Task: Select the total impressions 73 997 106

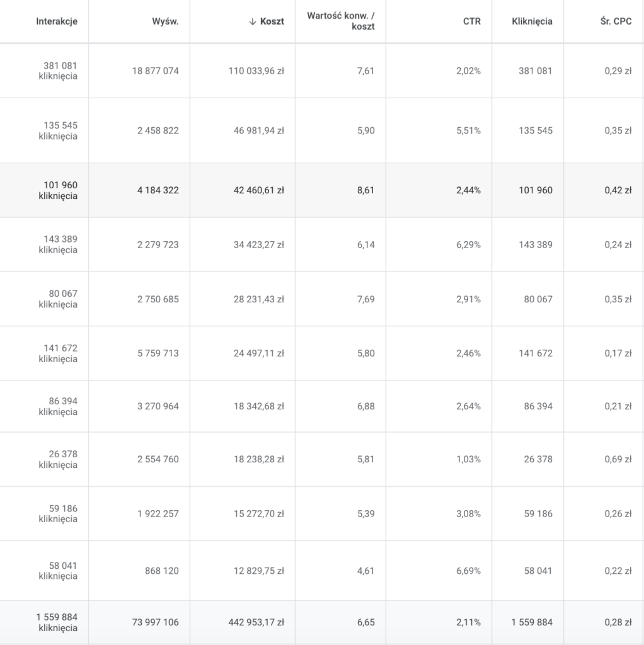Action: click(x=155, y=622)
